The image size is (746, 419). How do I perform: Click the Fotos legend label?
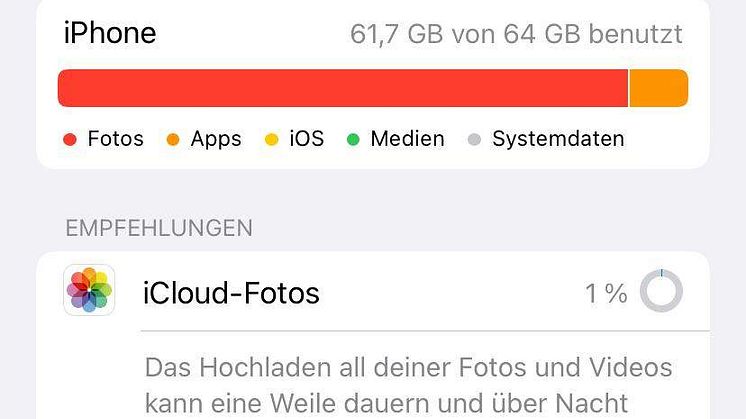tap(115, 139)
